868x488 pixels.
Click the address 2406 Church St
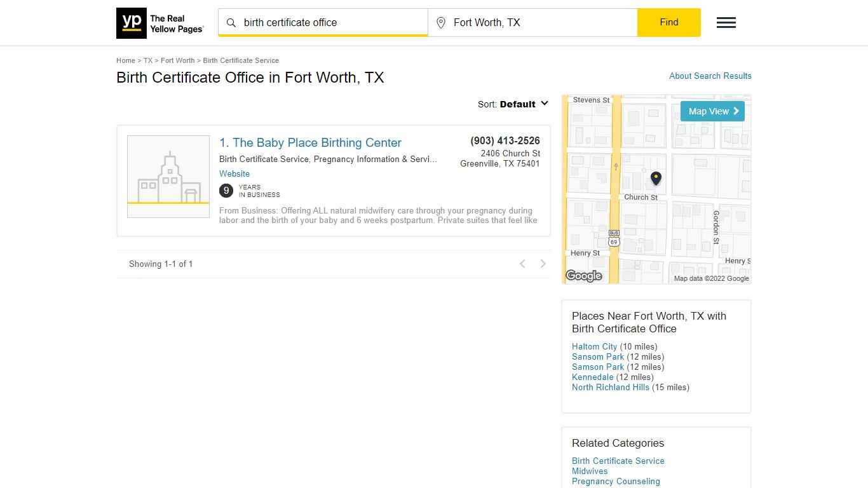tap(510, 153)
